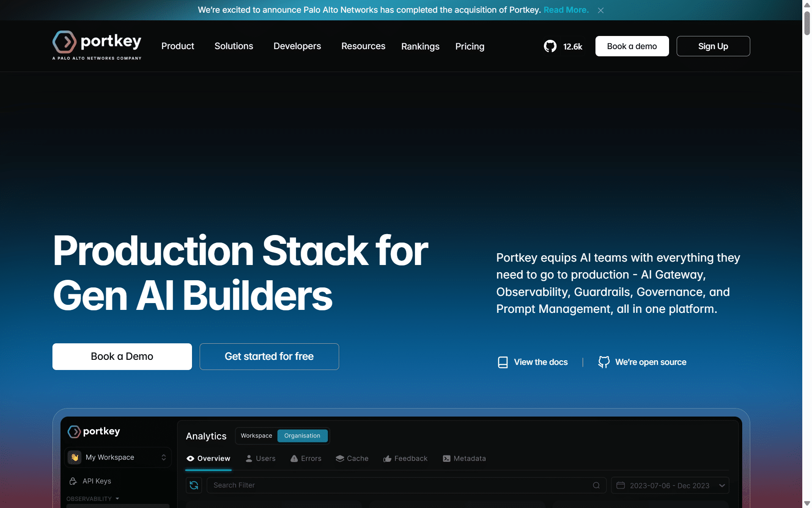Viewport: 812px width, 508px height.
Task: Follow the Read More link in banner
Action: pyautogui.click(x=566, y=10)
